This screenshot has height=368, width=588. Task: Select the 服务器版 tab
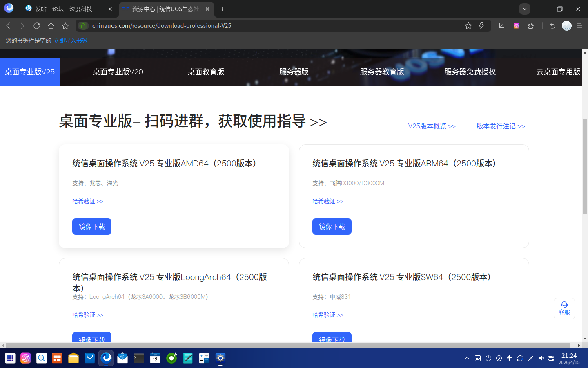(x=294, y=72)
